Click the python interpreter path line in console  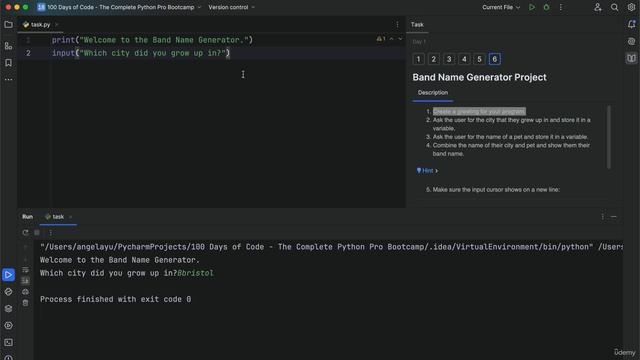(331, 247)
